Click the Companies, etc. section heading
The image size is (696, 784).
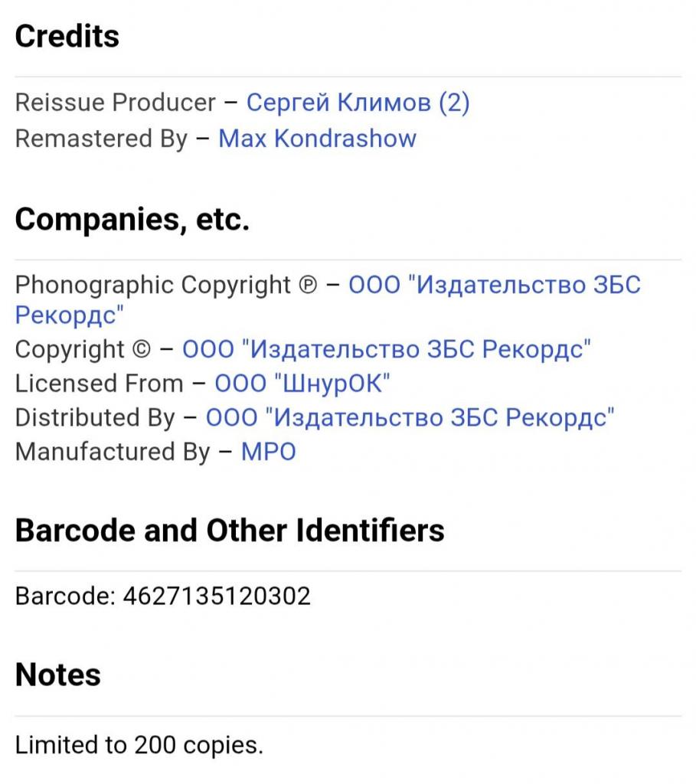[132, 220]
